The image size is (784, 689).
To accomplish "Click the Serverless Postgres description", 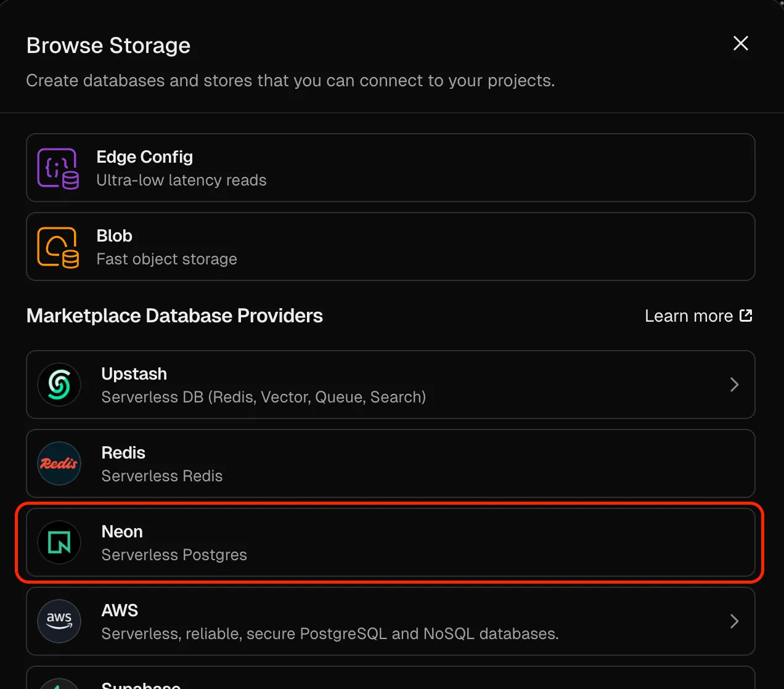I will [174, 555].
